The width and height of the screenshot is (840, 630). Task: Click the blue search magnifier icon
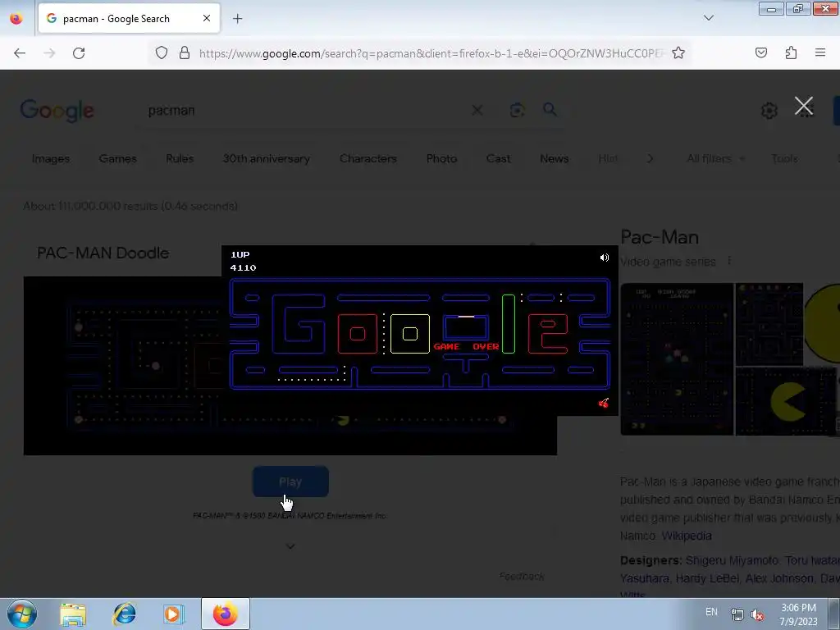tap(550, 110)
